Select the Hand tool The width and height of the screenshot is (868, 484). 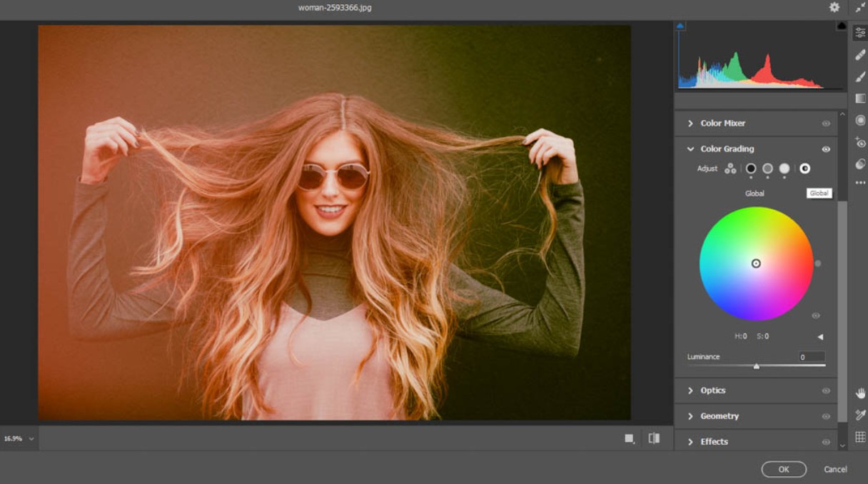pos(860,393)
